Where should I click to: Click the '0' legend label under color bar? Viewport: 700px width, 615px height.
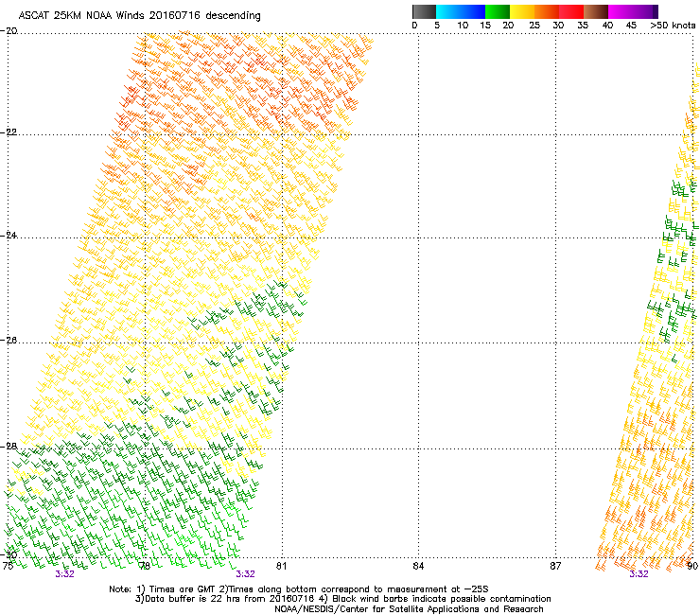pyautogui.click(x=414, y=26)
